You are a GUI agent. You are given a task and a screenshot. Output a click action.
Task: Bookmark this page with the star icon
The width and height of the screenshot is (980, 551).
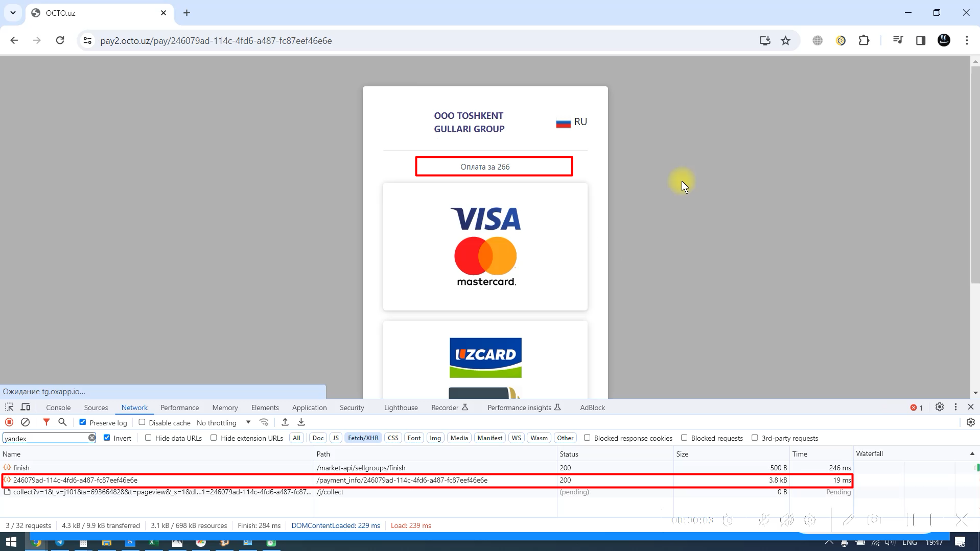pyautogui.click(x=786, y=40)
